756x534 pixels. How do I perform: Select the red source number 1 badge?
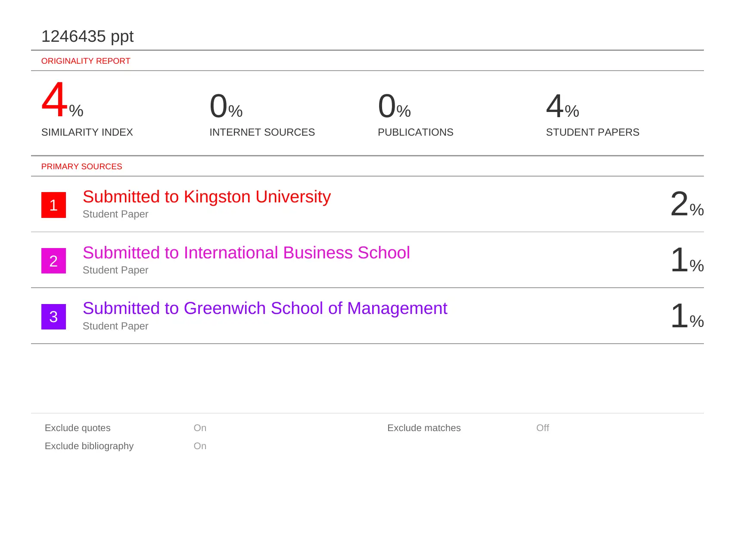pos(53,205)
